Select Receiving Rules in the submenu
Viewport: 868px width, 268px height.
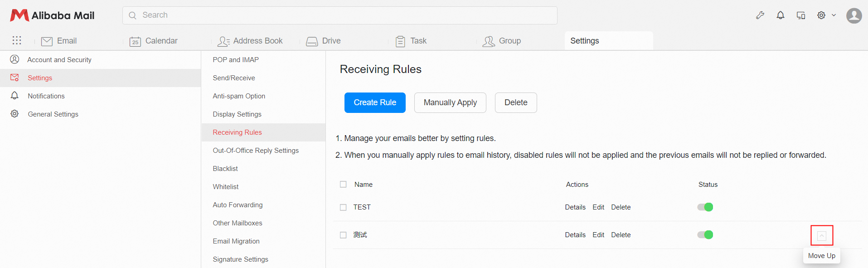click(x=263, y=132)
